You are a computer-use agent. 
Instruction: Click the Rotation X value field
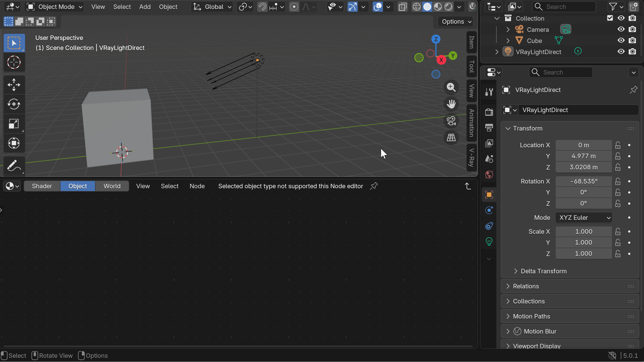click(584, 181)
